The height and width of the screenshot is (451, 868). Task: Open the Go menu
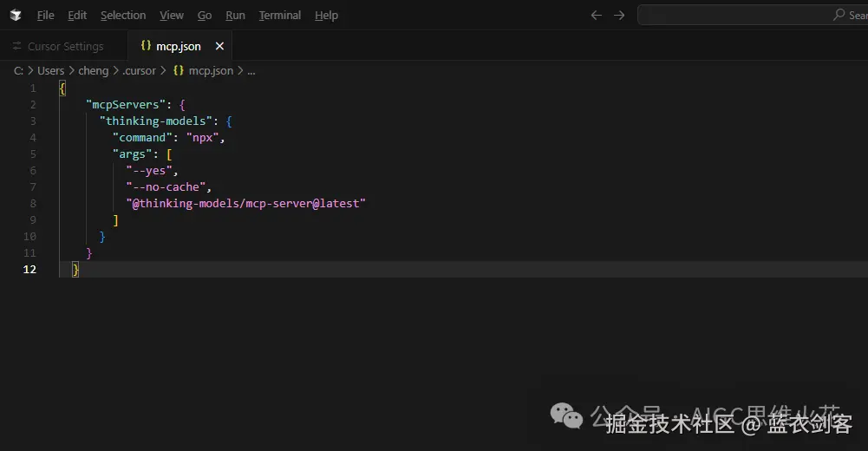(205, 16)
